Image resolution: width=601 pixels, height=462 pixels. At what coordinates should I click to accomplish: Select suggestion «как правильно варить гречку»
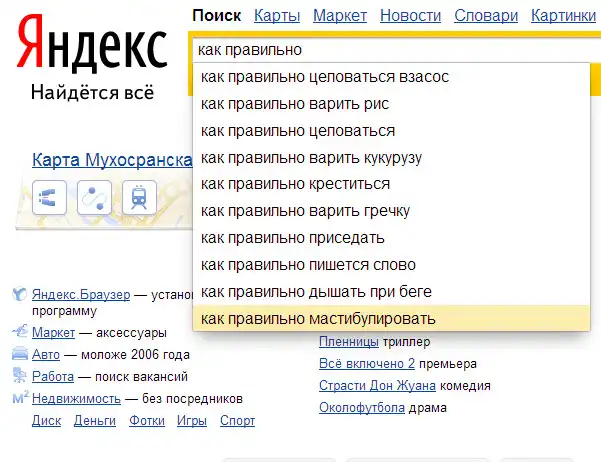coord(305,211)
